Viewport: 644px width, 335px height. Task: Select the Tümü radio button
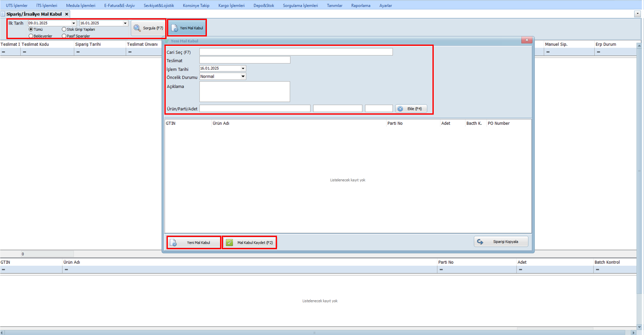(31, 29)
